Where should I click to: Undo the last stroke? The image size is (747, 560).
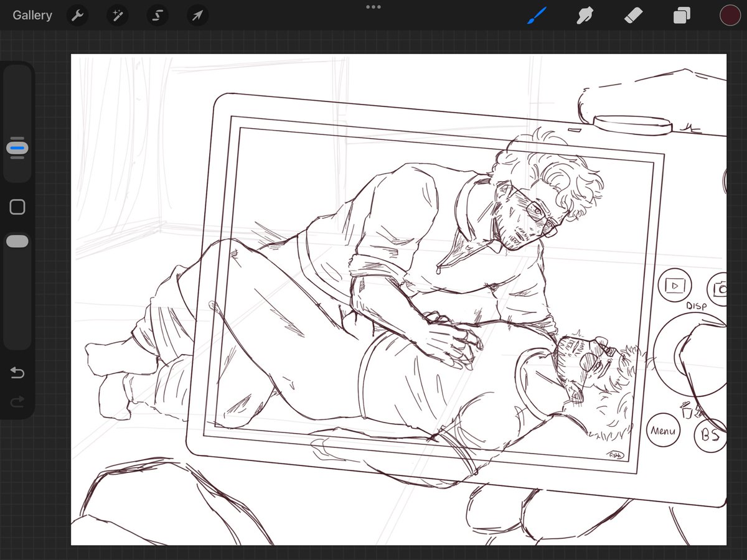pyautogui.click(x=17, y=373)
